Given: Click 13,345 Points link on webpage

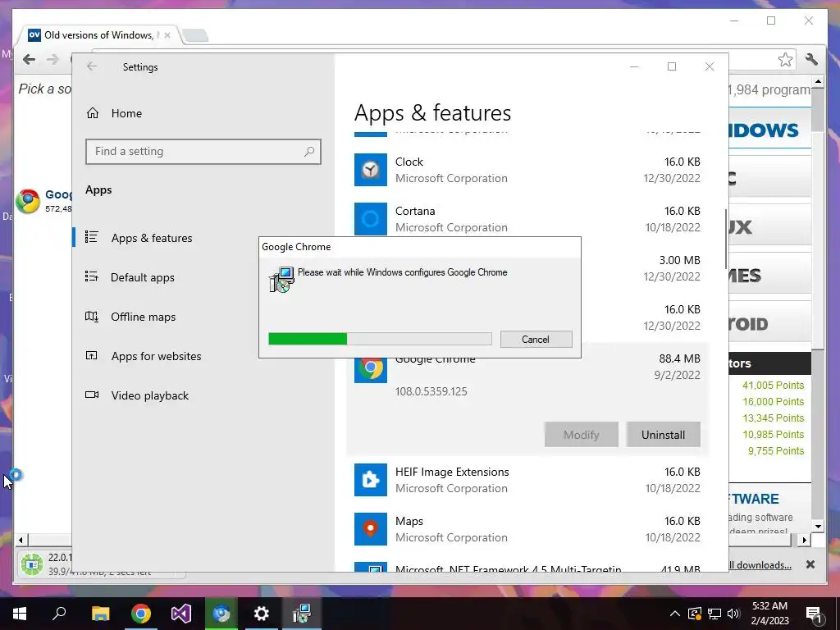Looking at the screenshot, I should 773,418.
